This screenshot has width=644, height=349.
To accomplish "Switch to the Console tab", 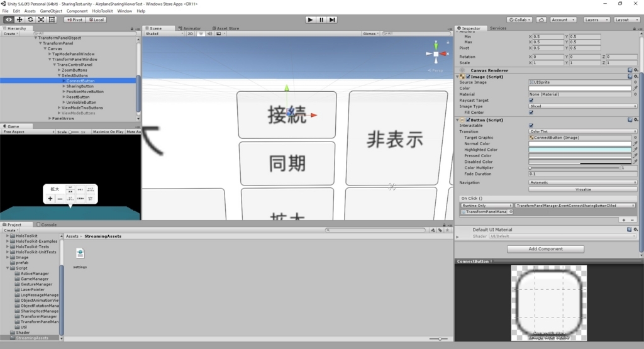I will [47, 224].
